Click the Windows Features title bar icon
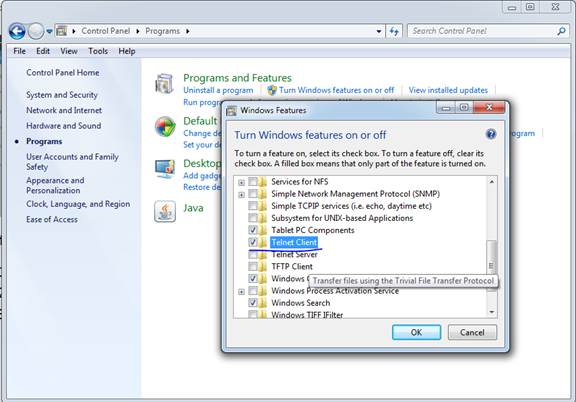 [231, 110]
